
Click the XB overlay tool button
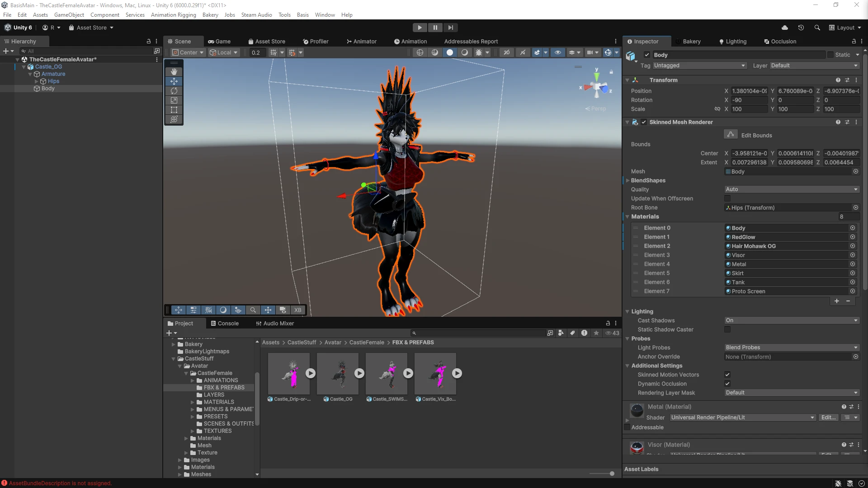(297, 310)
